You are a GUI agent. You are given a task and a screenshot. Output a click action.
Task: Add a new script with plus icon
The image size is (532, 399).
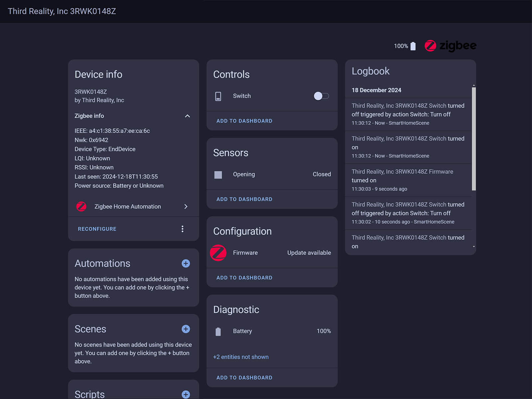(186, 394)
